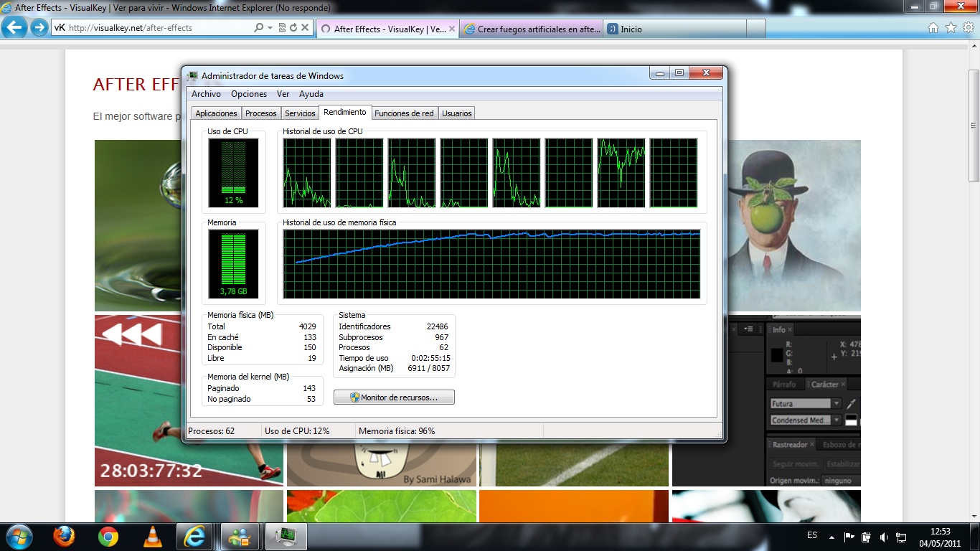The height and width of the screenshot is (551, 980).
Task: Open IE home page icon
Action: click(933, 28)
